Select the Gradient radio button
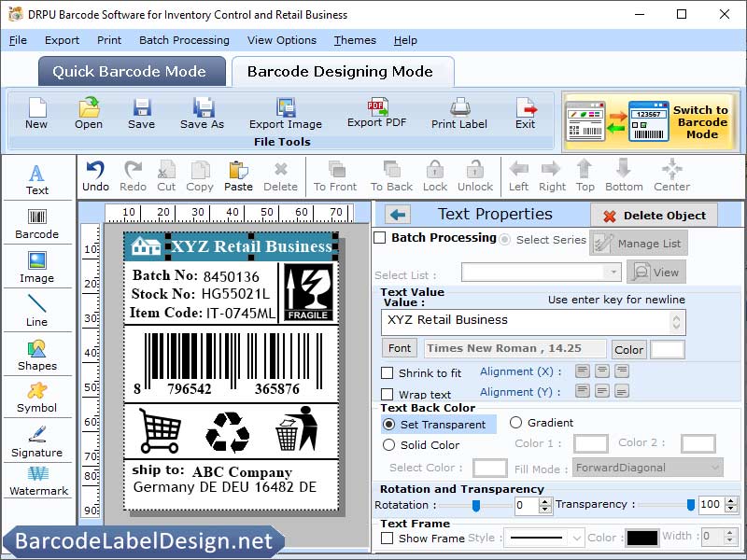The width and height of the screenshot is (747, 560). click(x=514, y=422)
